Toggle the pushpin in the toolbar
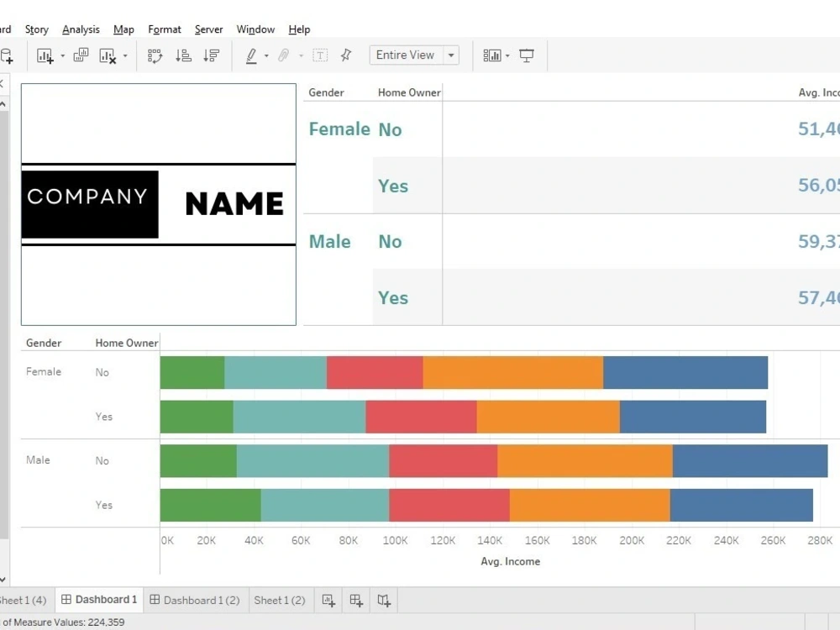This screenshot has height=630, width=840. pyautogui.click(x=346, y=55)
